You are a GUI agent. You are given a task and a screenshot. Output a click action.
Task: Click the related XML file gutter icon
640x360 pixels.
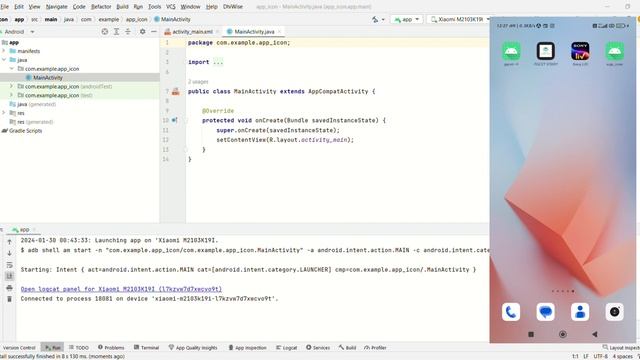[176, 91]
